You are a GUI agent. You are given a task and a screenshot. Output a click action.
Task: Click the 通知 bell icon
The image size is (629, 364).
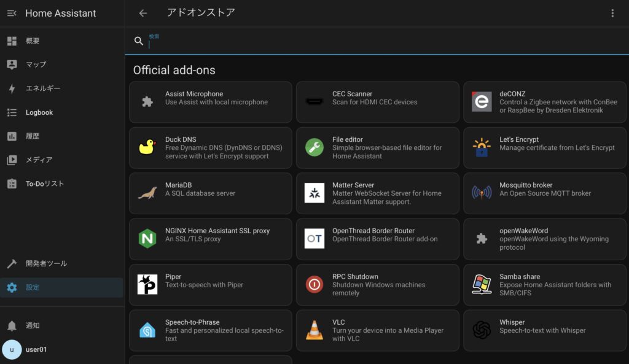(12, 325)
